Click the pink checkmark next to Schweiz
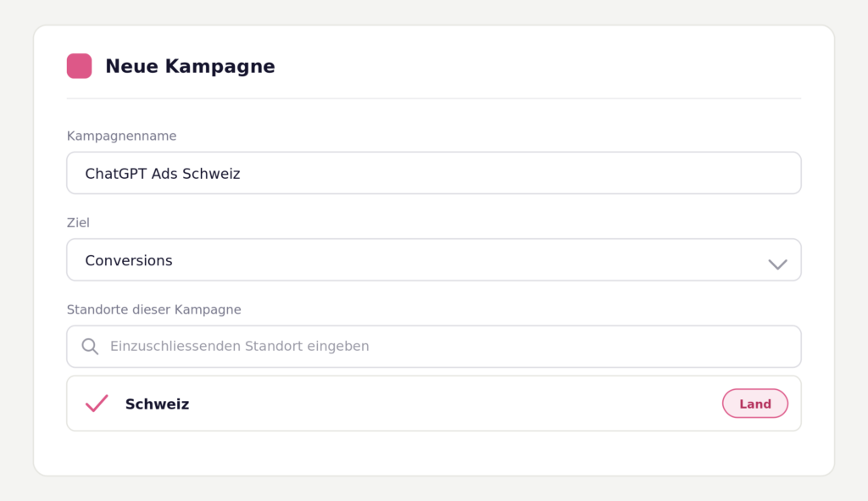The width and height of the screenshot is (868, 501). (97, 404)
